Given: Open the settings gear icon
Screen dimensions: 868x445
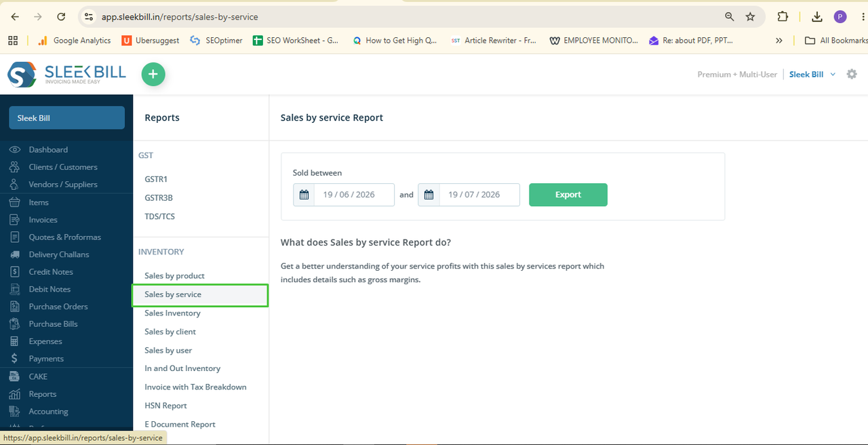Looking at the screenshot, I should point(852,74).
